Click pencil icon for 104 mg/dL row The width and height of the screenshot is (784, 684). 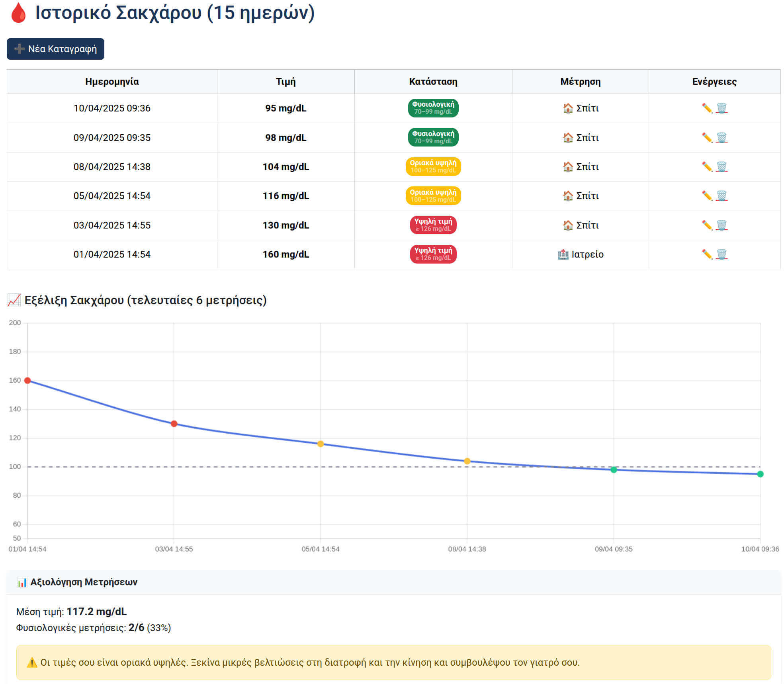tap(707, 167)
